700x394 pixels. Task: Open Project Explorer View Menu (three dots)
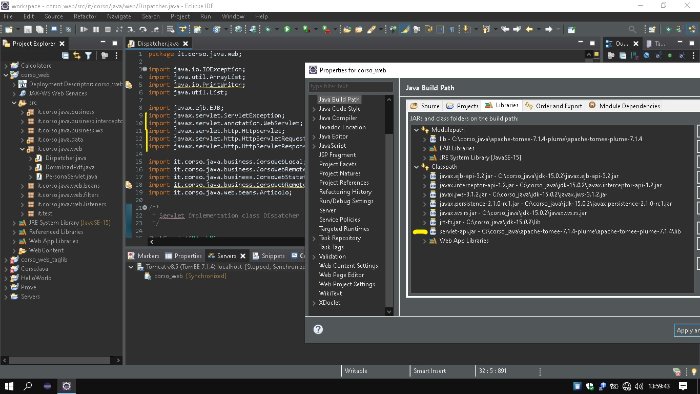117,55
